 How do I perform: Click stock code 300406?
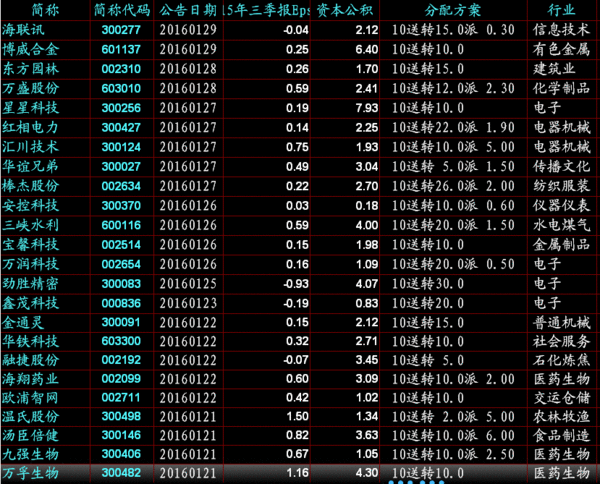[x=121, y=454]
